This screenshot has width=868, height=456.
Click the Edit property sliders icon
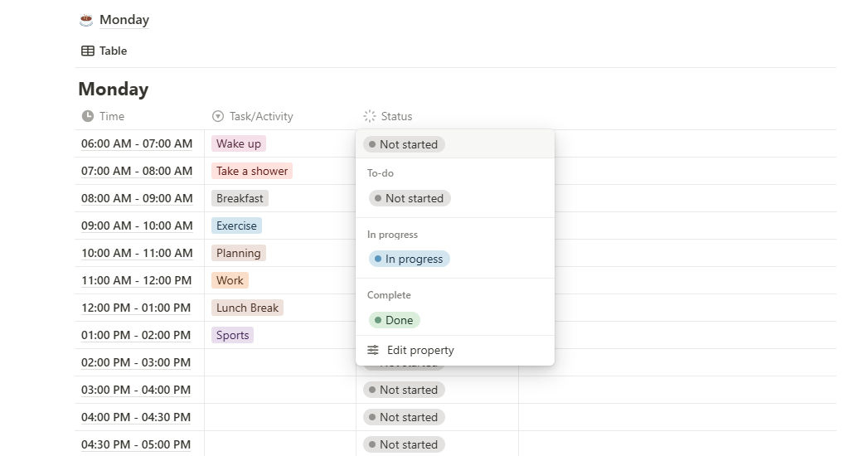[x=373, y=350]
